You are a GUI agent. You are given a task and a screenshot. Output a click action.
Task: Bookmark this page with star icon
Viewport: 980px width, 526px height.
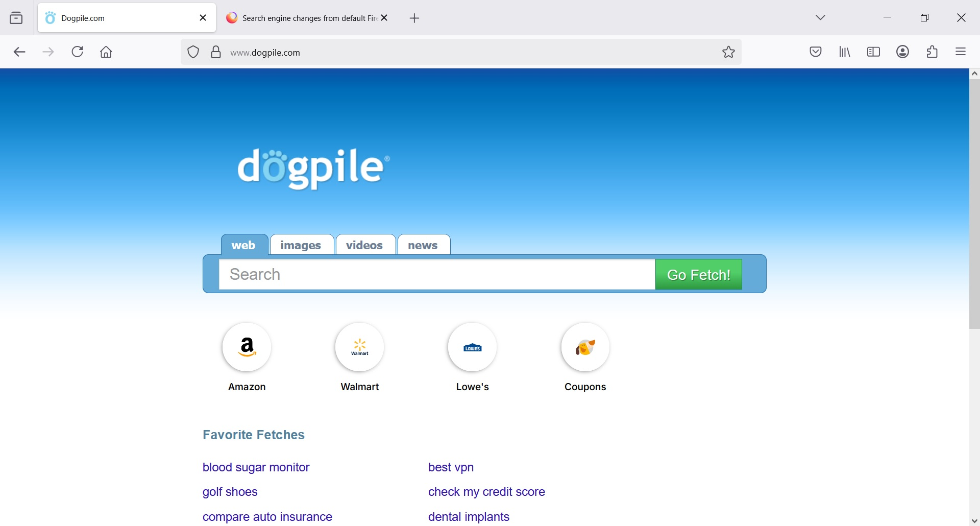pos(729,52)
